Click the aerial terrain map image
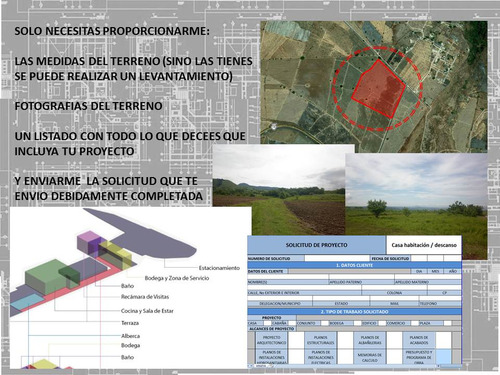Viewport: 500px width, 375px height. coord(374,87)
